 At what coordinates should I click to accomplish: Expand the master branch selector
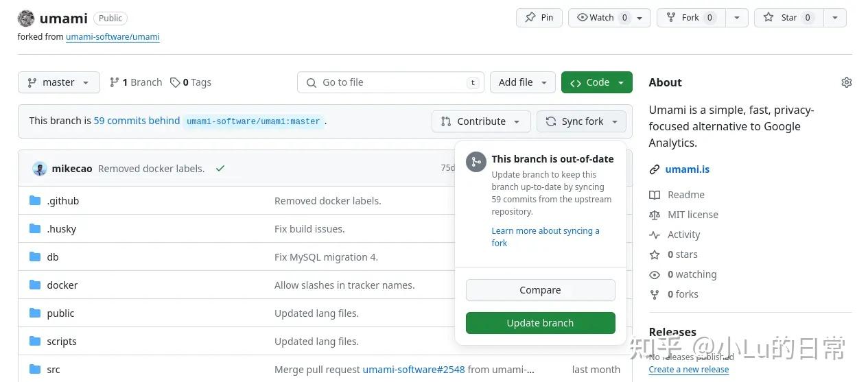[59, 82]
